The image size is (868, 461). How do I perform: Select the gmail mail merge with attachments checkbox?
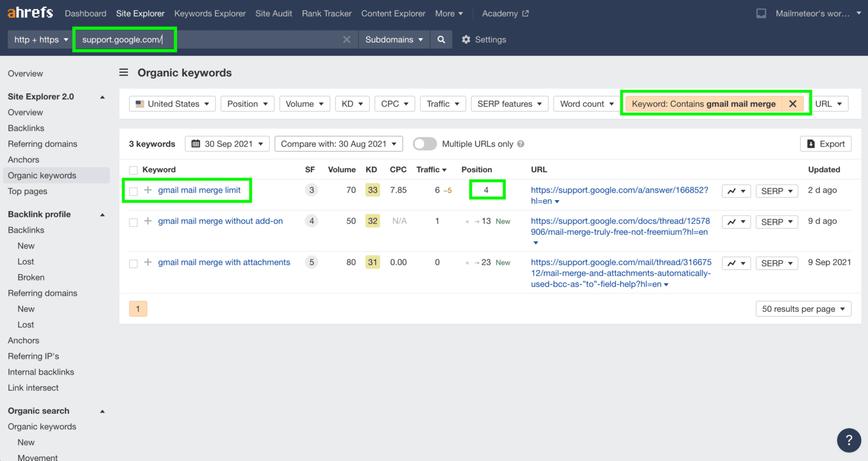[x=133, y=264]
